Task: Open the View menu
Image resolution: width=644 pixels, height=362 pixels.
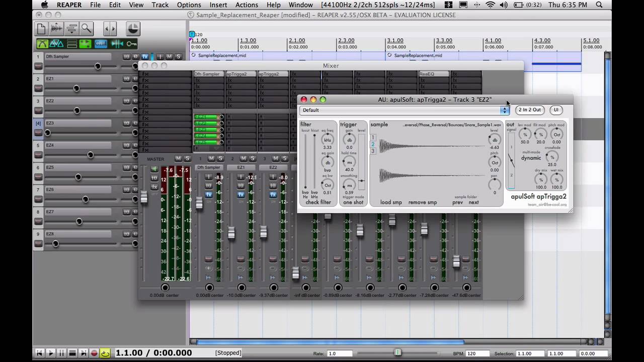Action: (136, 5)
